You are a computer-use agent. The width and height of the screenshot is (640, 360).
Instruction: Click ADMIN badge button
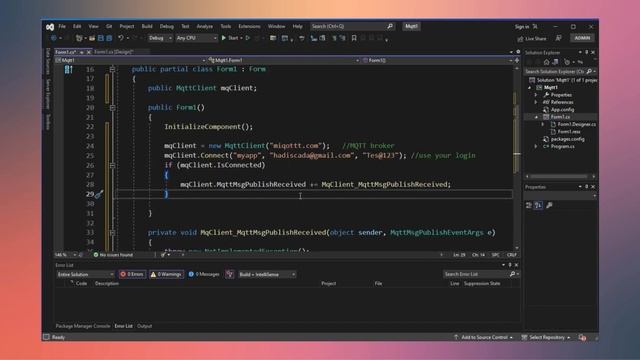tap(582, 38)
